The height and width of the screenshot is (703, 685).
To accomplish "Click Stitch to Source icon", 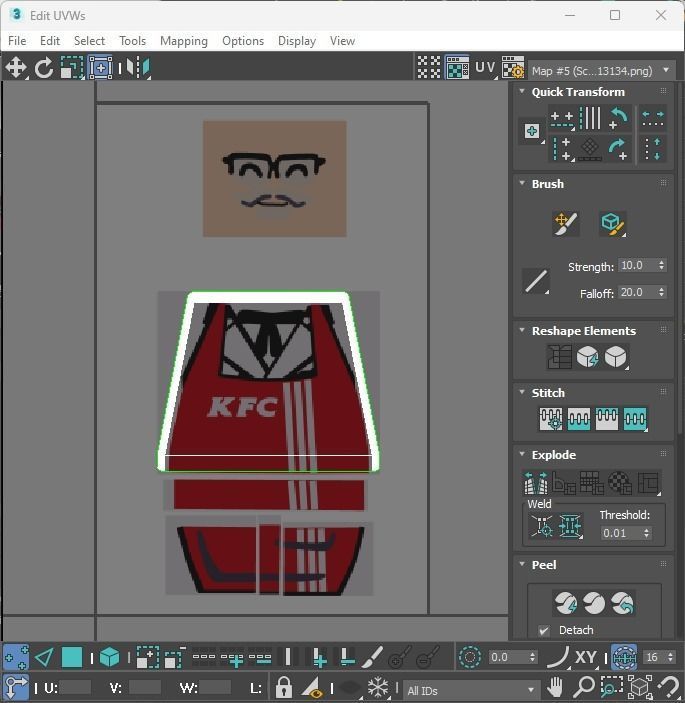I will coord(607,419).
